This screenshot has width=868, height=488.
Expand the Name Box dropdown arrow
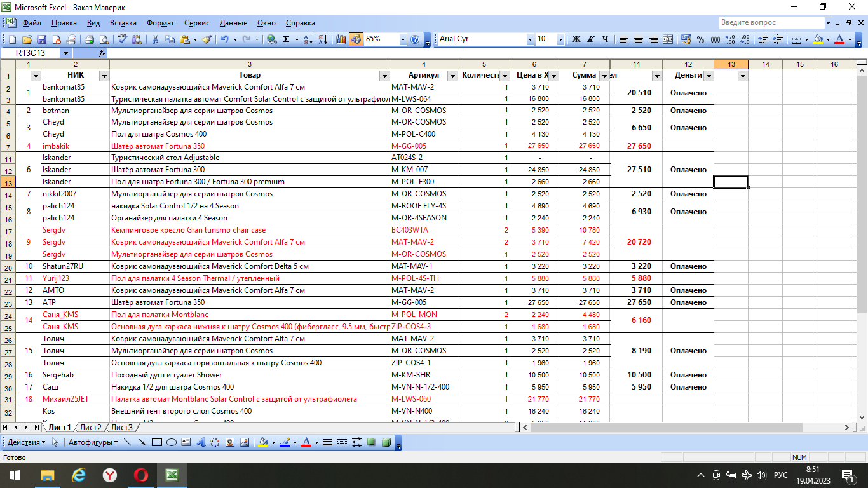tap(65, 53)
